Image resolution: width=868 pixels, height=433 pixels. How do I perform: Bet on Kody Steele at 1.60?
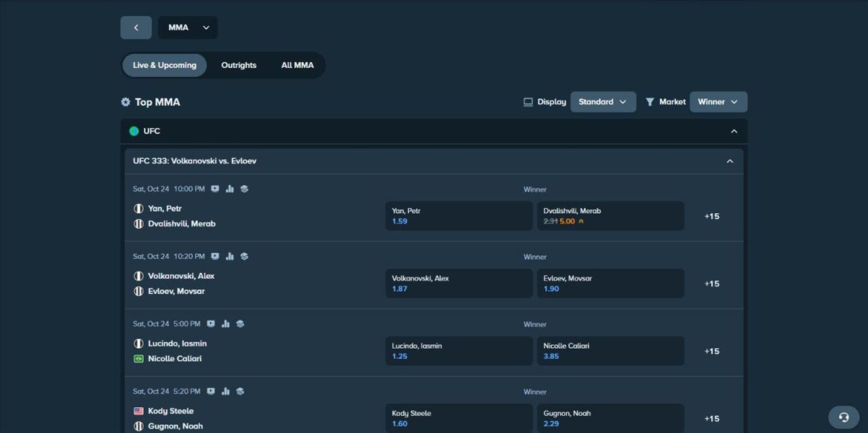(459, 418)
